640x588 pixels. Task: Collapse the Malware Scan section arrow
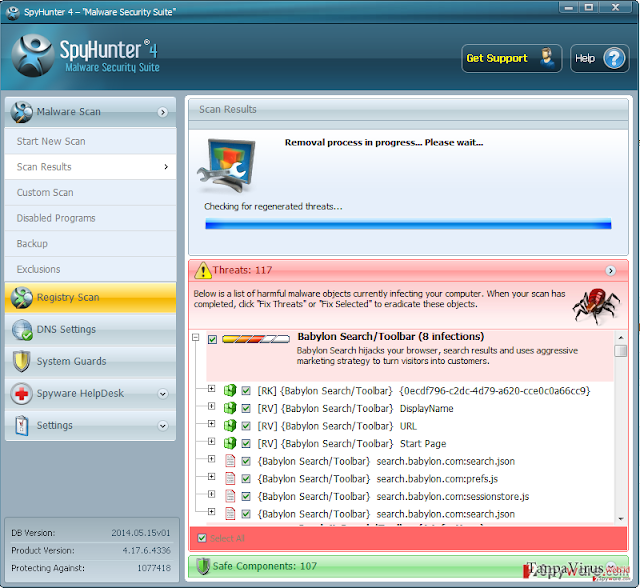(162, 112)
